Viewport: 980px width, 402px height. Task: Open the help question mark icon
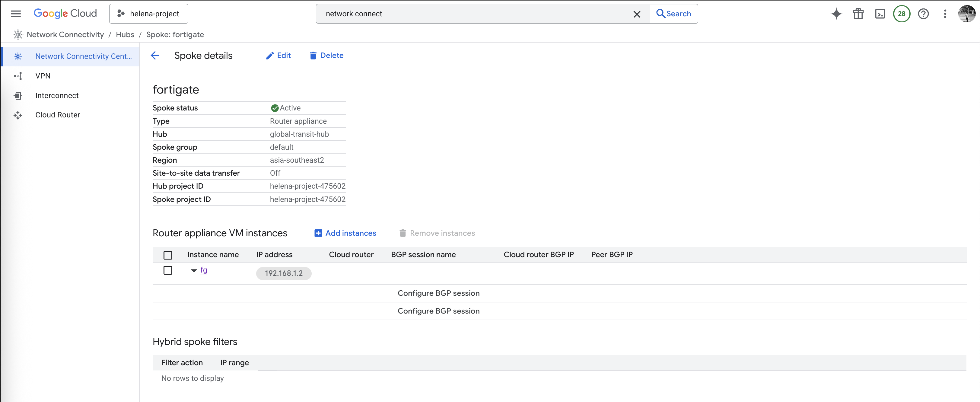coord(923,14)
